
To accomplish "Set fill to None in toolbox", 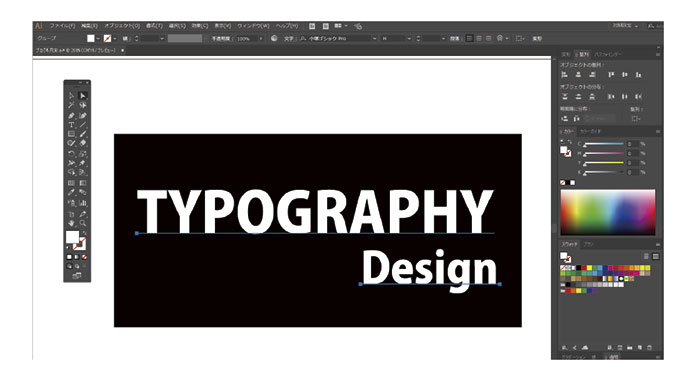I will 84,257.
